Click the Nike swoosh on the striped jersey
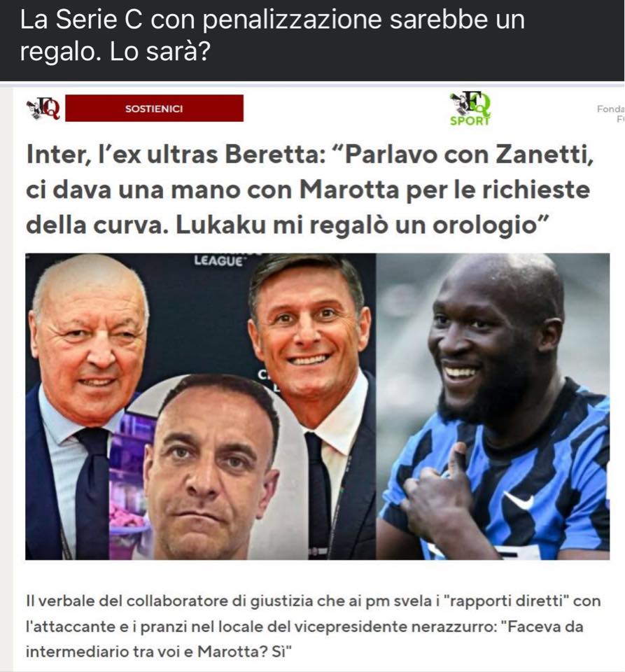The image size is (625, 672). click(518, 500)
